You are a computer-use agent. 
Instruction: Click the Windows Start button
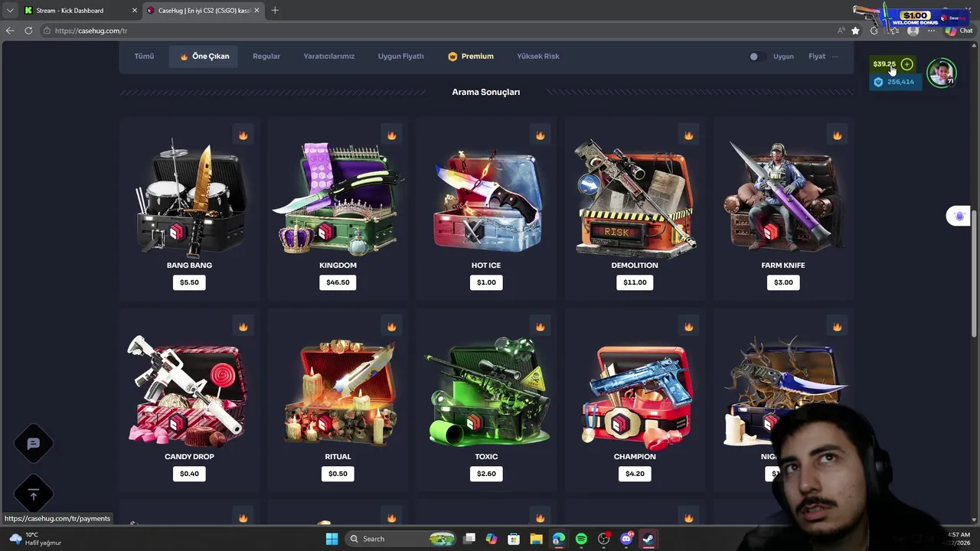(332, 539)
